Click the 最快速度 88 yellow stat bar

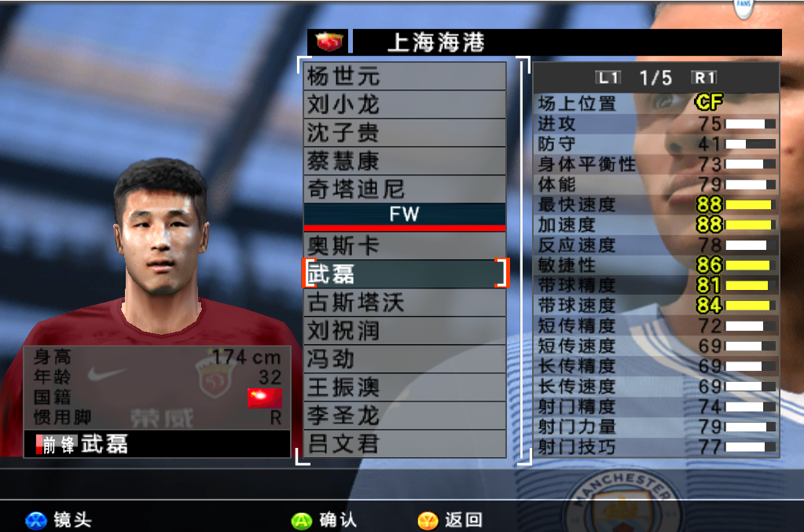point(749,205)
